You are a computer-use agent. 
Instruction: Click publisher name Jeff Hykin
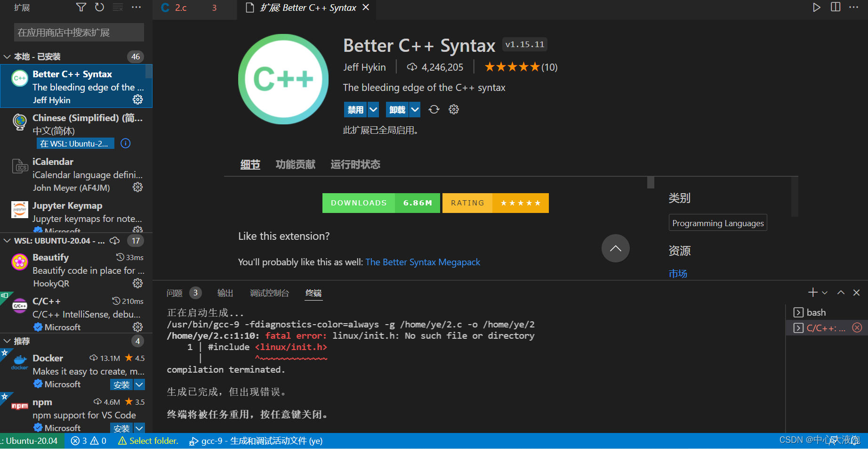pyautogui.click(x=364, y=67)
